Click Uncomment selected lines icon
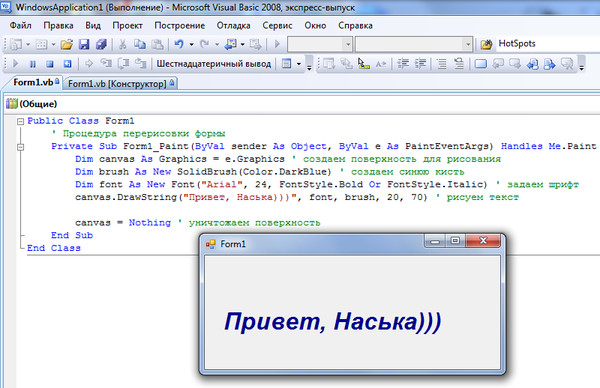 pos(459,64)
